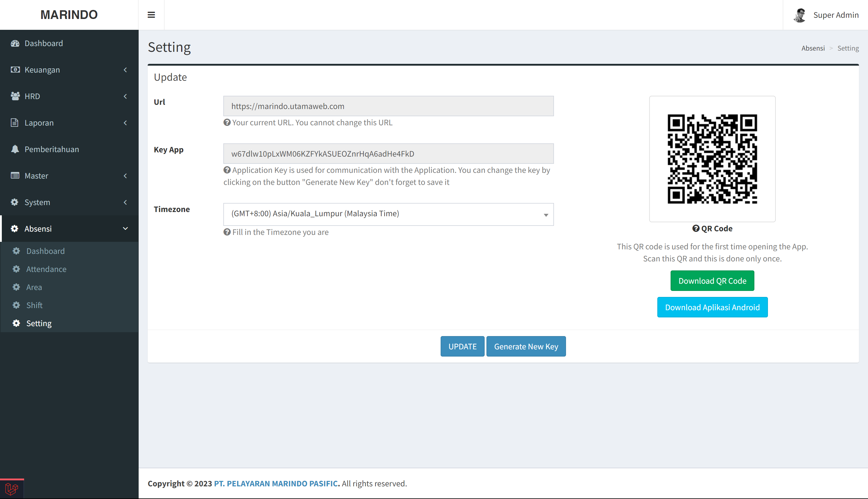Click the green Download QR Code button

pyautogui.click(x=712, y=281)
